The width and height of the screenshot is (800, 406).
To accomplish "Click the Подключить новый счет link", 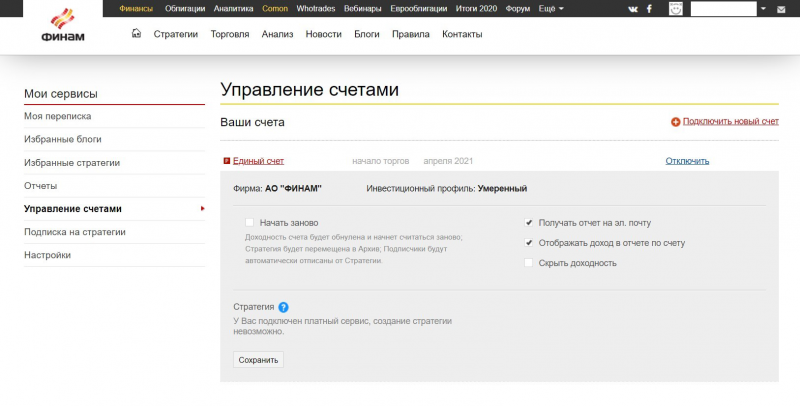I will pos(730,121).
